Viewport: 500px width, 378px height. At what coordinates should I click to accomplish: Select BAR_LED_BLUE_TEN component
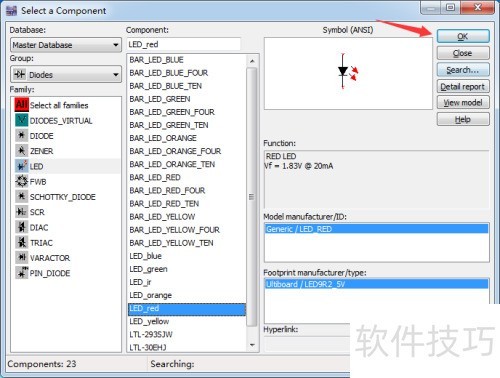tap(165, 86)
